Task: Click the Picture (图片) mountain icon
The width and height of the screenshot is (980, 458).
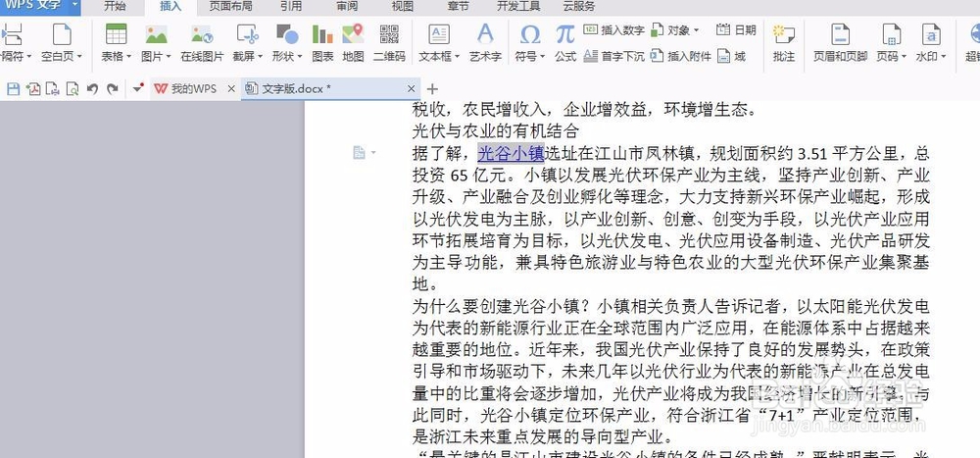Action: coord(156,35)
